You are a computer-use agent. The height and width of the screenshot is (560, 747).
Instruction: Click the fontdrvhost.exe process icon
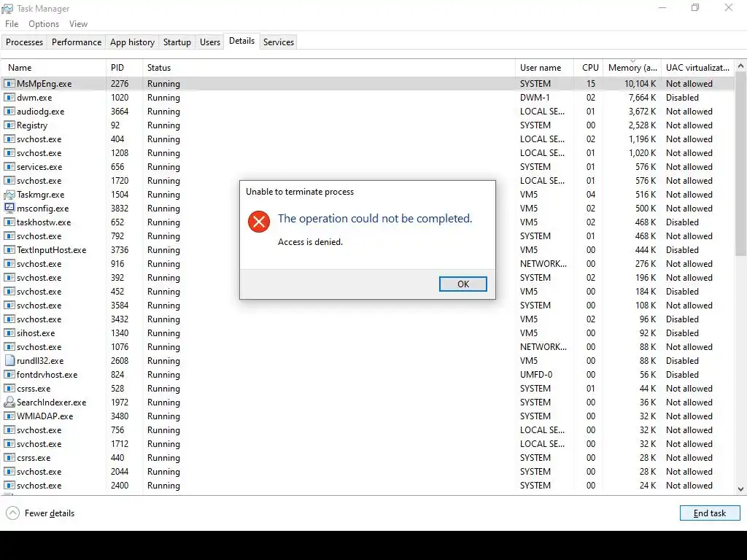(x=9, y=375)
